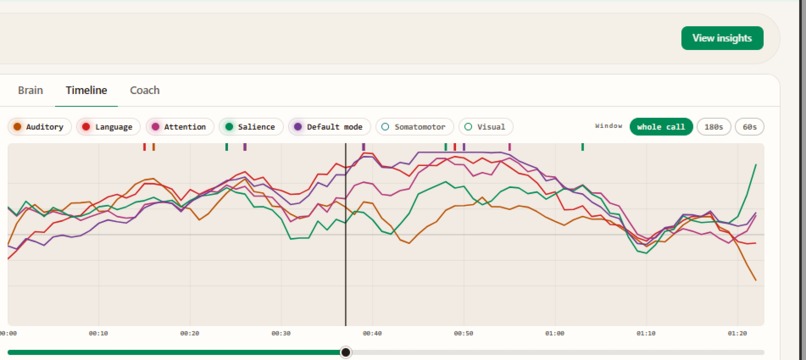This screenshot has height=360, width=806.
Task: Click the purple marker near 00:26
Action: [x=245, y=147]
